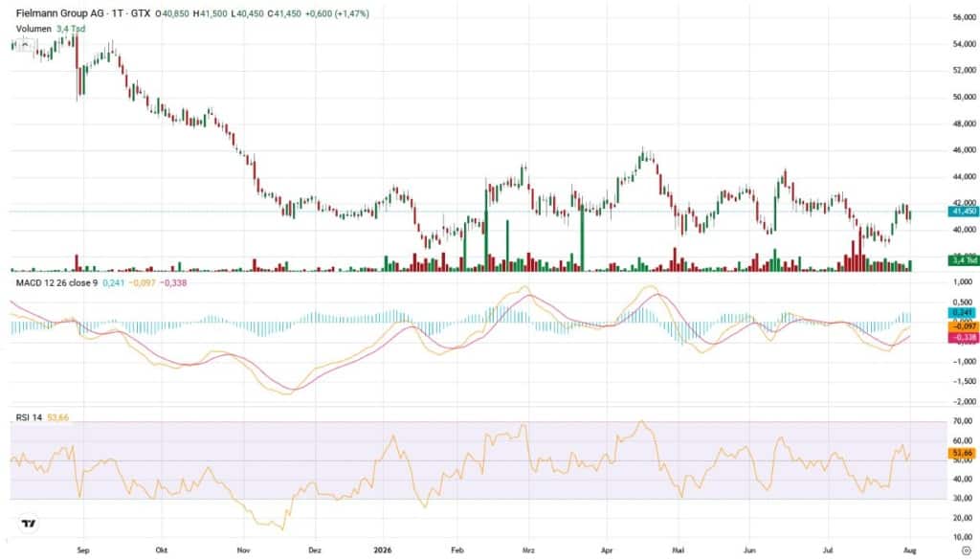This screenshot has width=980, height=560.
Task: Click the Aug label on time axis
Action: pos(910,550)
